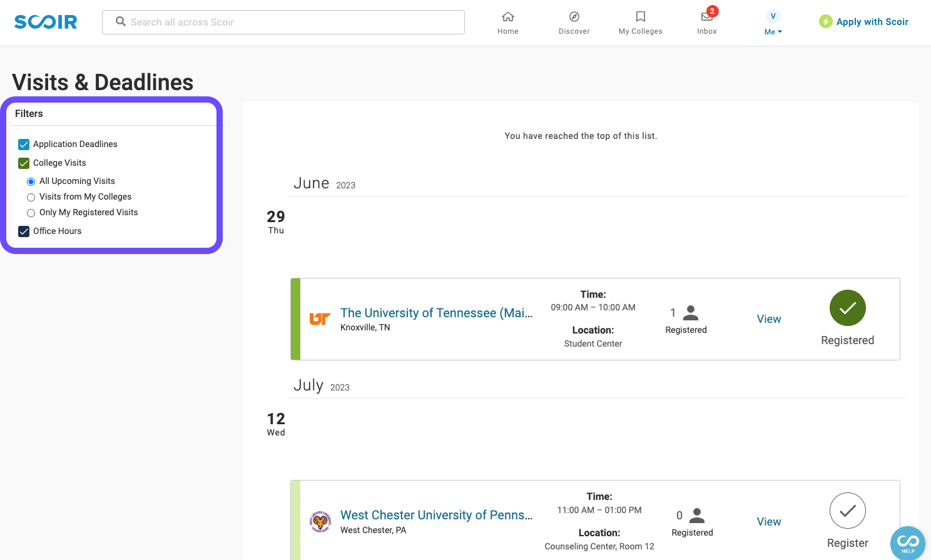Select Visits from My Colleges radio

[31, 197]
